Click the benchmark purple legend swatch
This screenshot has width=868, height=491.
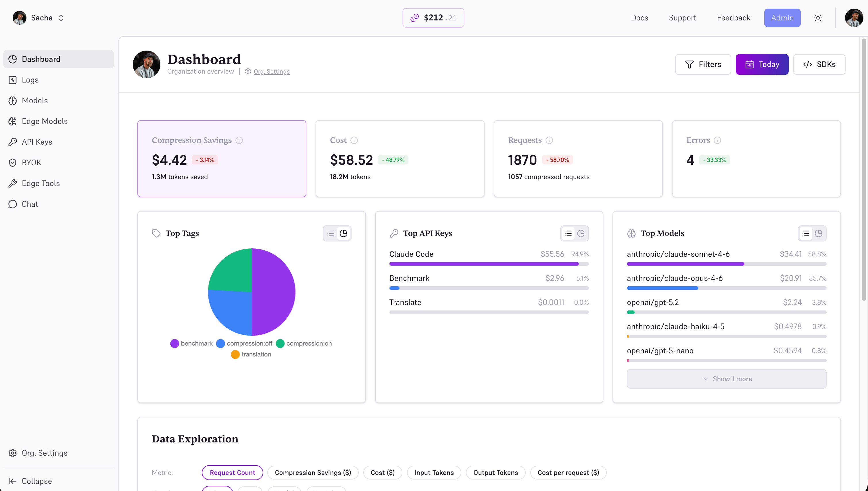174,343
